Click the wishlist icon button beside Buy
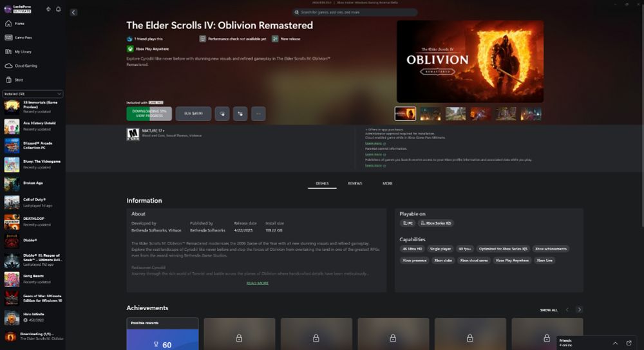The height and width of the screenshot is (350, 644). pos(222,114)
